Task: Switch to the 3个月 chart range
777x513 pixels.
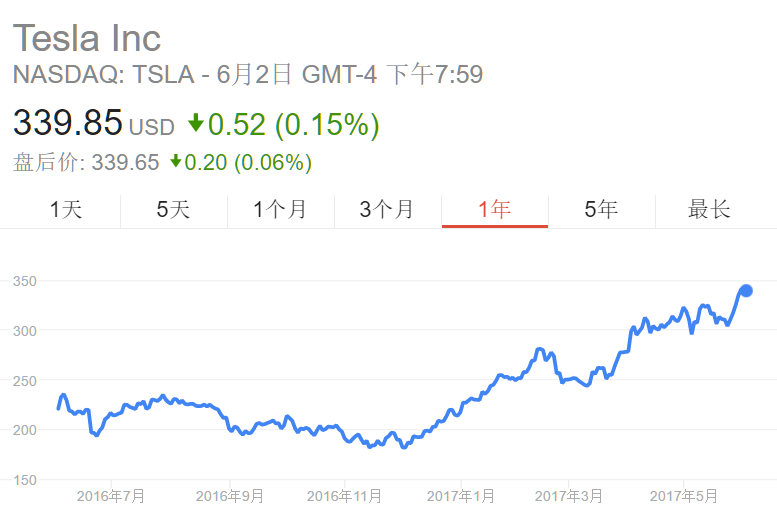Action: 388,210
